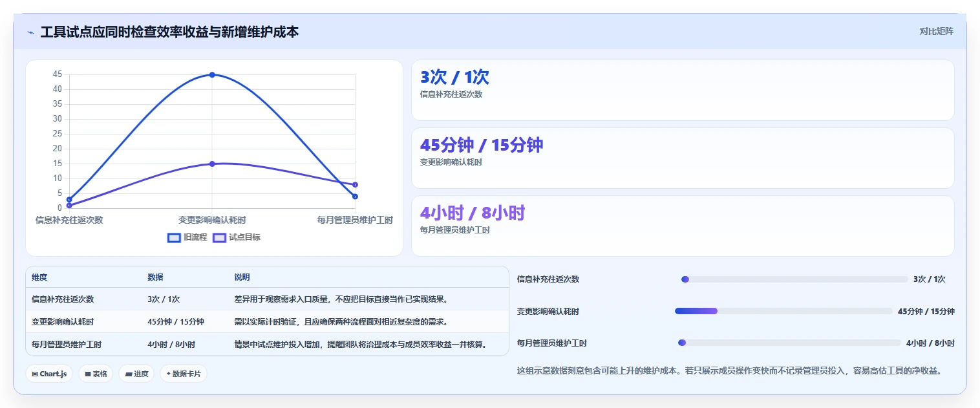Select table cell 变更影响确认耗时
The height and width of the screenshot is (408, 980).
coord(63,322)
